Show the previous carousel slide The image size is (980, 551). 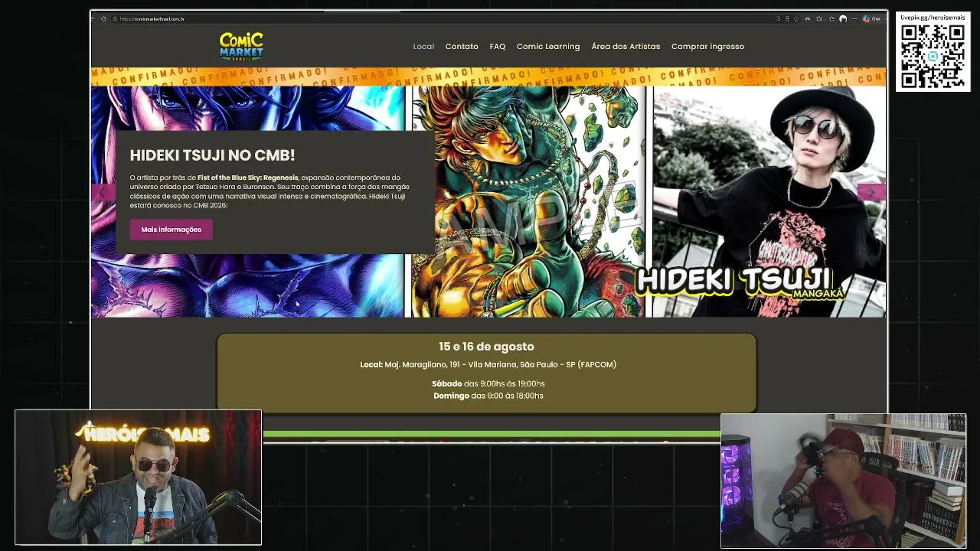coord(103,192)
